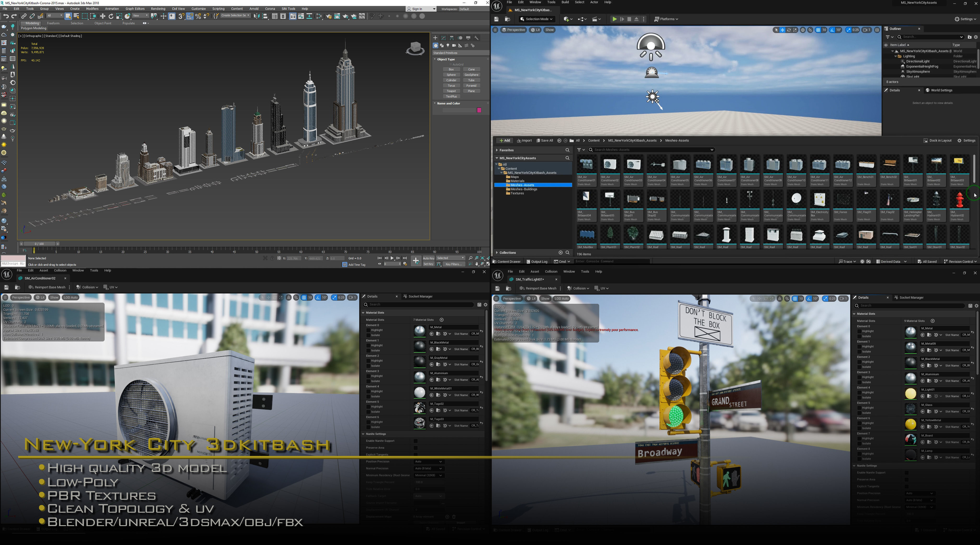Click the rotate gizmo icon in Unreal viewport
Screen dimensions: 980x545
point(789,30)
